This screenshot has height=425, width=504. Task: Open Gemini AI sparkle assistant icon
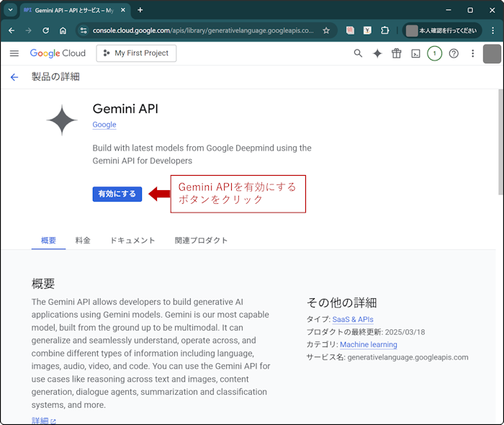(377, 53)
